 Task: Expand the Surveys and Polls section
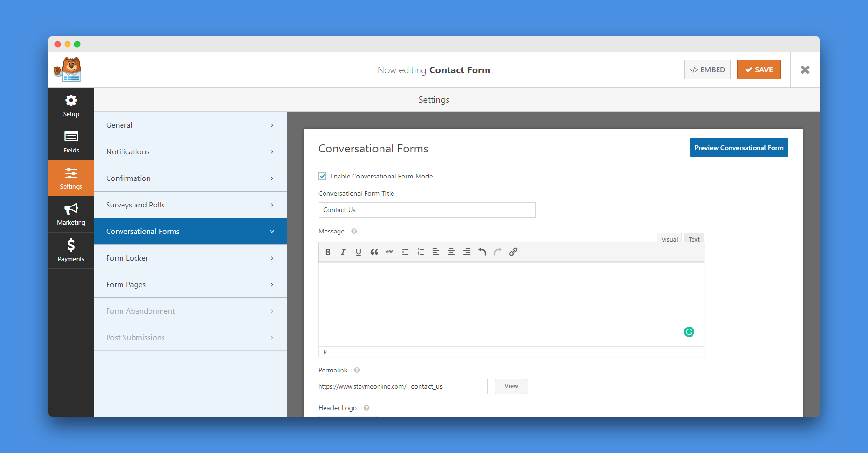[190, 205]
